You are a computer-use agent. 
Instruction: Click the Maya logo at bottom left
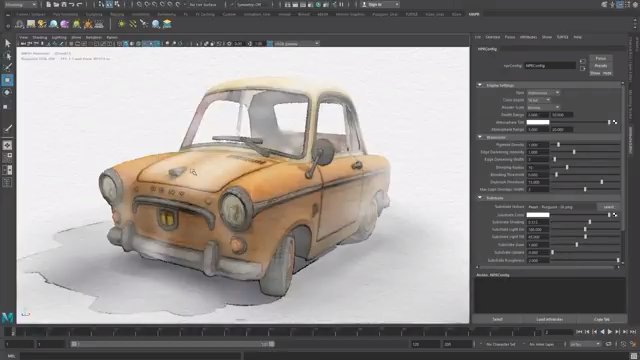[7, 318]
